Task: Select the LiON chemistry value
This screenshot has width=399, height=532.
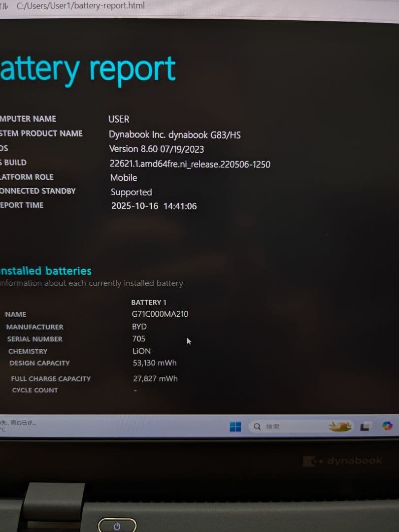Action: [x=141, y=351]
